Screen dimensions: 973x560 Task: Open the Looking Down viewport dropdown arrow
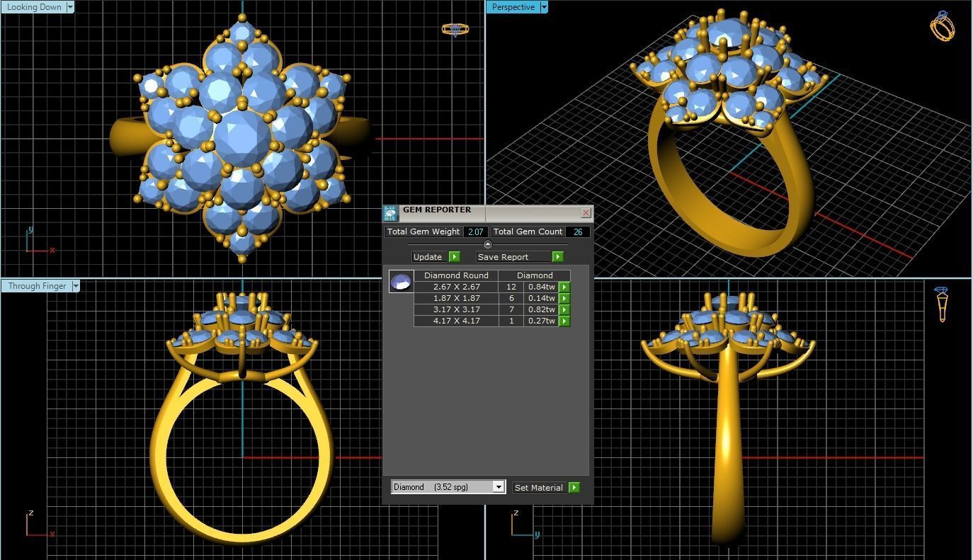[x=69, y=7]
